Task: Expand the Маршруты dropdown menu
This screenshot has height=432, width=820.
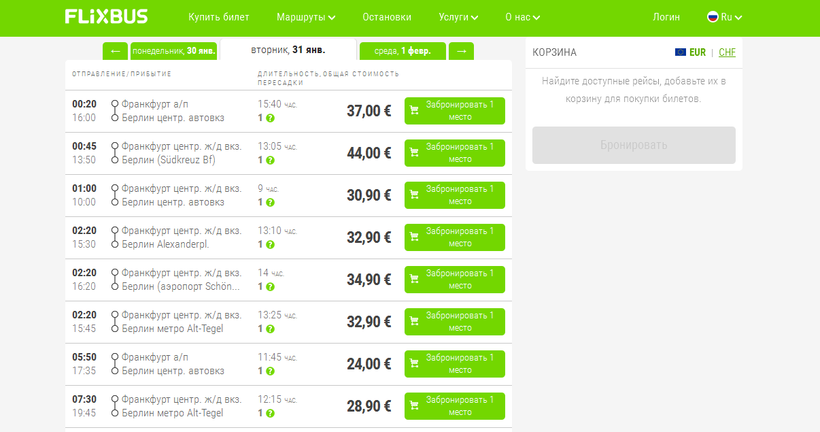Action: pos(306,17)
